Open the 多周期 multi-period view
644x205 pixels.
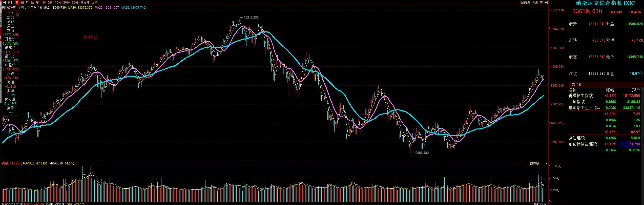point(85,3)
